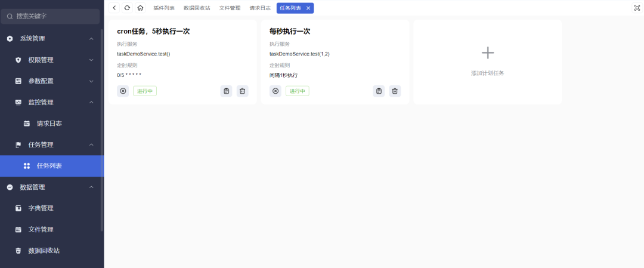Click the 数据管理 icon in sidebar
The width and height of the screenshot is (644, 268).
tap(10, 187)
